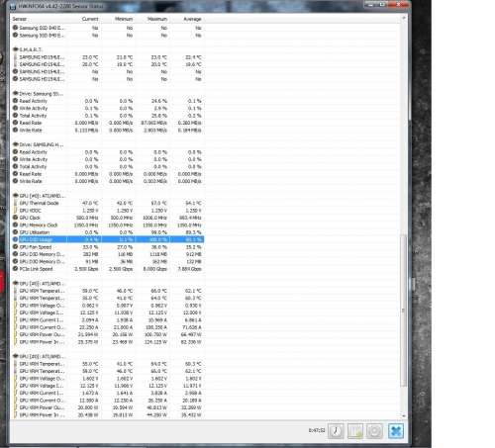This screenshot has height=448, width=495.
Task: Click the Average column header
Action: [x=192, y=19]
